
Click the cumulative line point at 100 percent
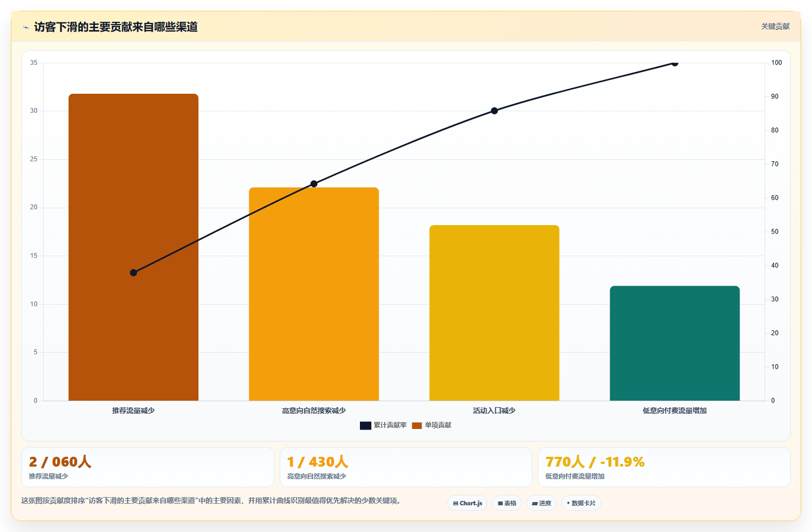(675, 63)
